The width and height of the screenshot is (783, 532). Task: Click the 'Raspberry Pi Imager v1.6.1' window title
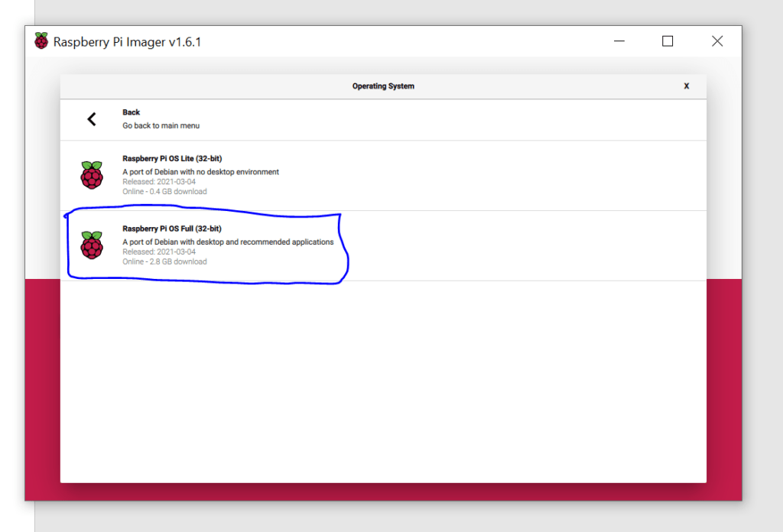pyautogui.click(x=128, y=42)
